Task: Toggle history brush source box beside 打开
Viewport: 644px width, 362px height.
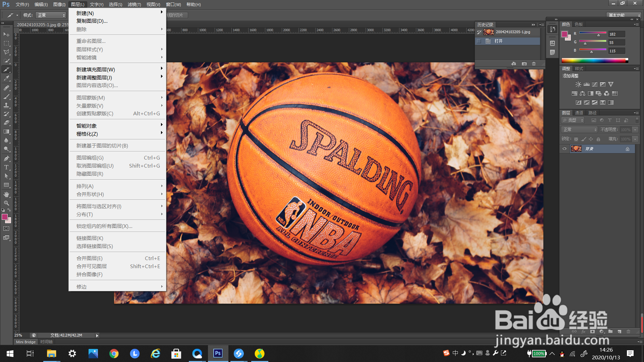Action: tap(479, 41)
